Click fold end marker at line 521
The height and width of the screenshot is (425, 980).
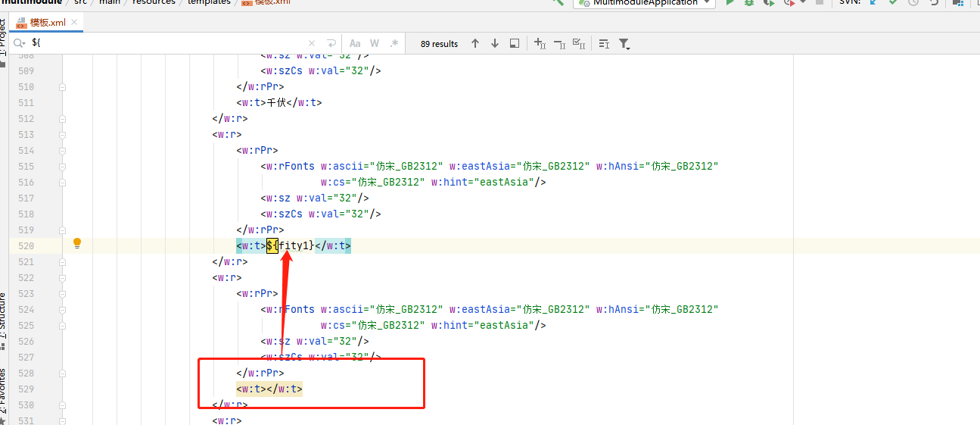click(62, 261)
